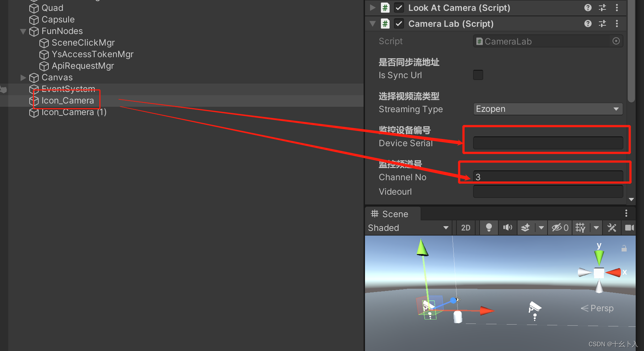Disable the Look At Camera script checkbox
This screenshot has height=351, width=644.
click(x=399, y=8)
